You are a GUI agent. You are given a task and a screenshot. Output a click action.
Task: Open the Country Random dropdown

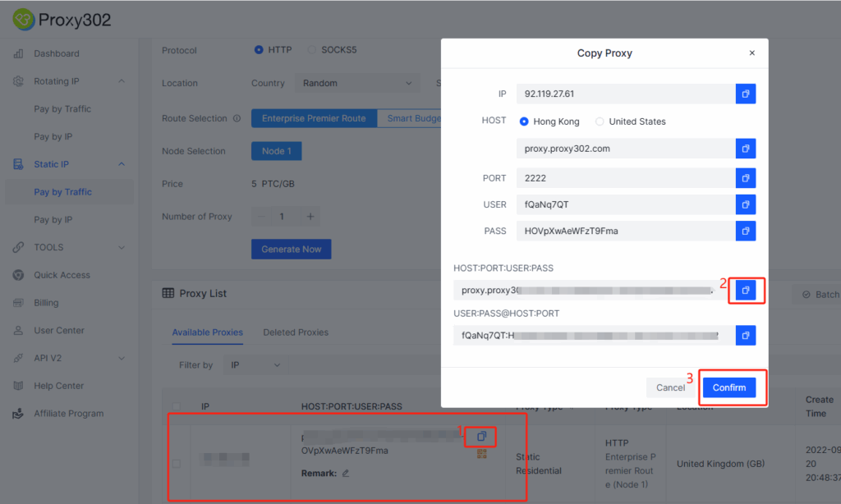[356, 83]
